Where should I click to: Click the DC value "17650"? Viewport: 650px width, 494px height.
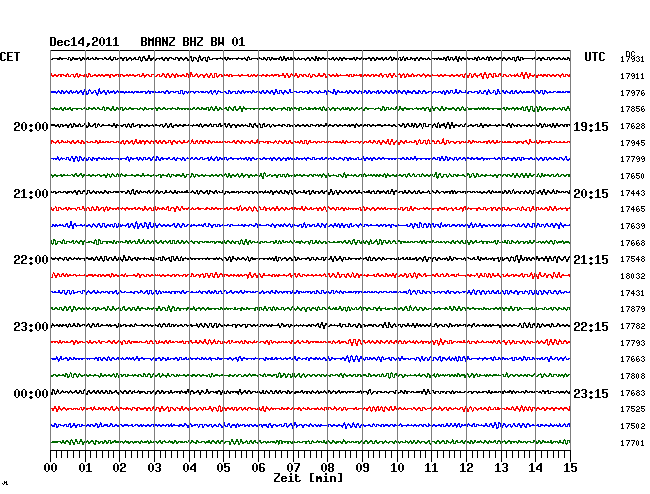point(633,177)
